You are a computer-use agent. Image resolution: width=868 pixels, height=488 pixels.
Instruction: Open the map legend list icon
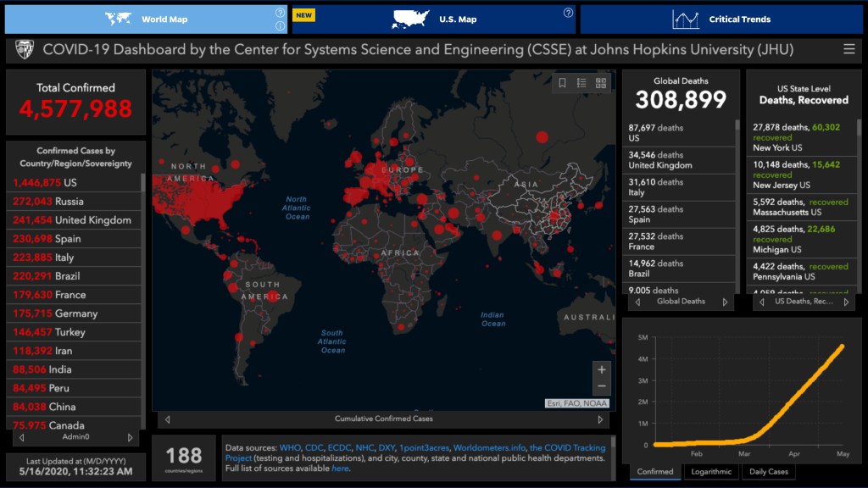tap(581, 83)
